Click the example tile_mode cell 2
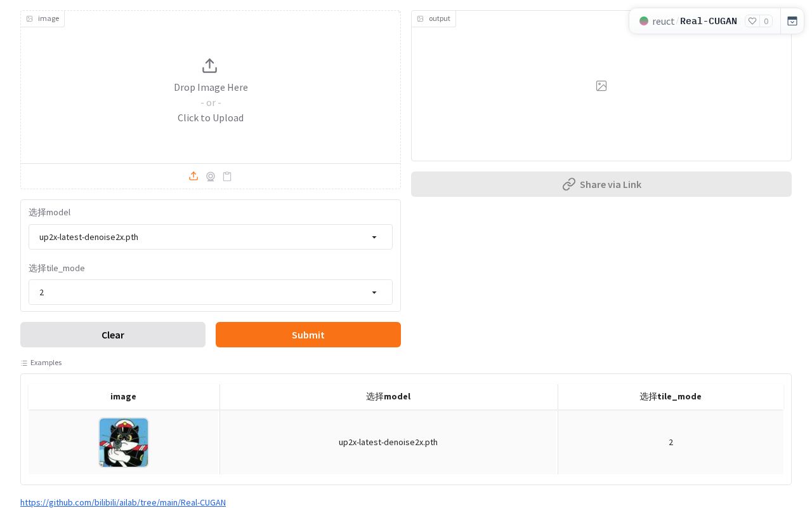Screen dimensions: 812x508 point(671,442)
